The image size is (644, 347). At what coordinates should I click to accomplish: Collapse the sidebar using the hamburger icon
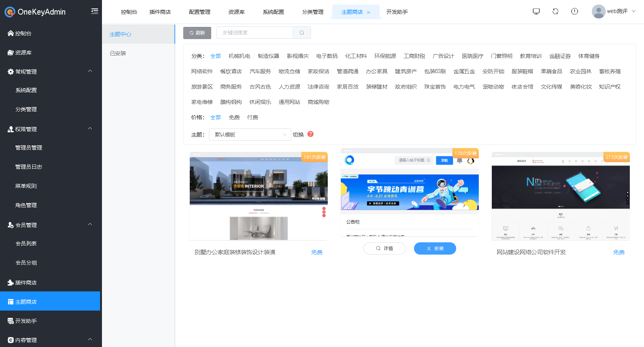[x=94, y=12]
